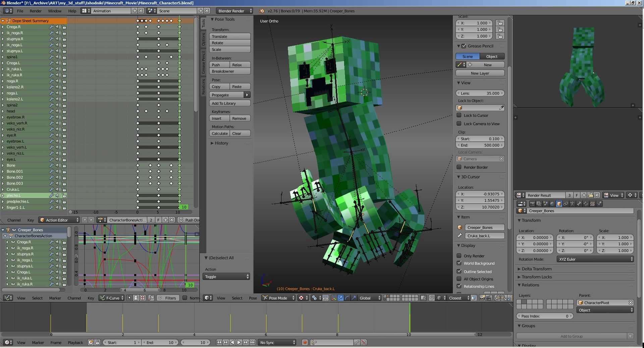This screenshot has height=348, width=644.
Task: Open the Blender Render engine dropdown
Action: click(234, 11)
